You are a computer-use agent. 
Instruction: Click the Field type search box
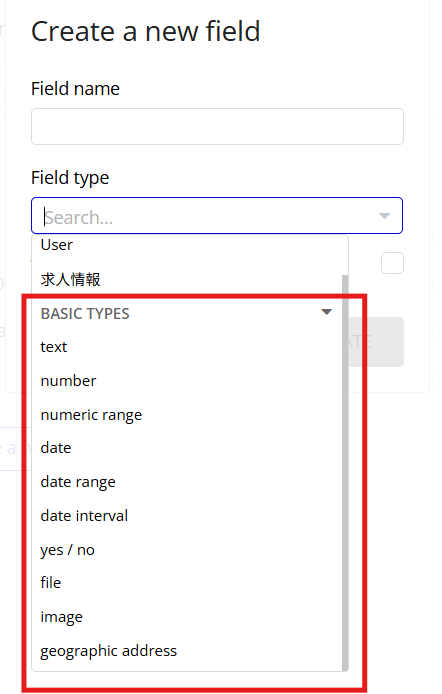217,216
